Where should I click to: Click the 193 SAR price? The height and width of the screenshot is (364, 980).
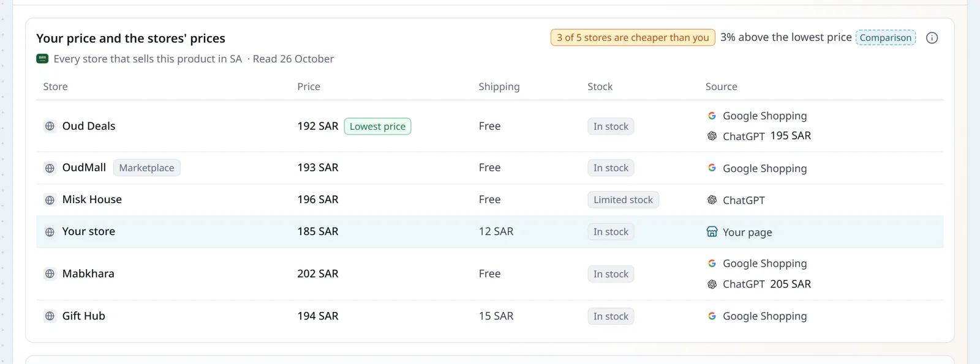tap(318, 168)
